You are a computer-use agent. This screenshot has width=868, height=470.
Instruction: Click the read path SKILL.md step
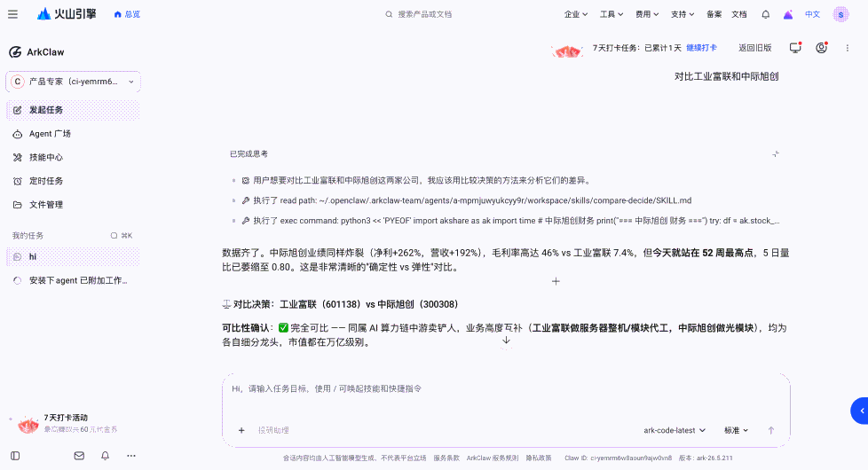tap(472, 200)
